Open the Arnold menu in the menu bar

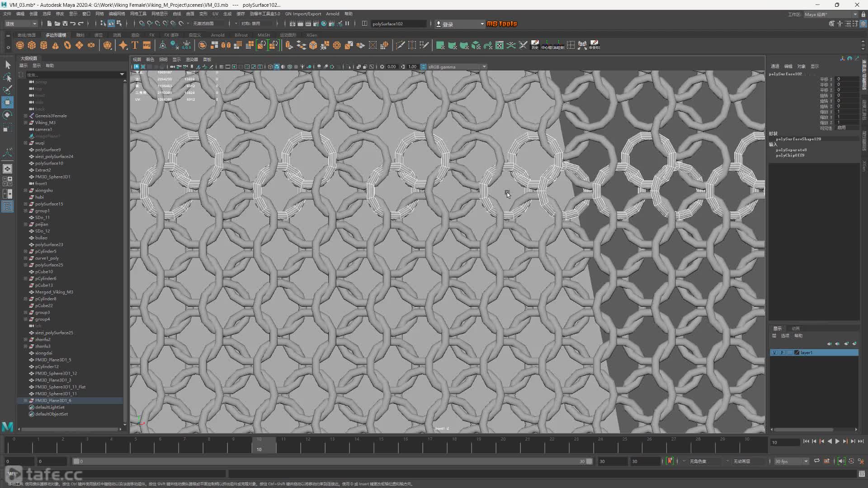pyautogui.click(x=332, y=14)
